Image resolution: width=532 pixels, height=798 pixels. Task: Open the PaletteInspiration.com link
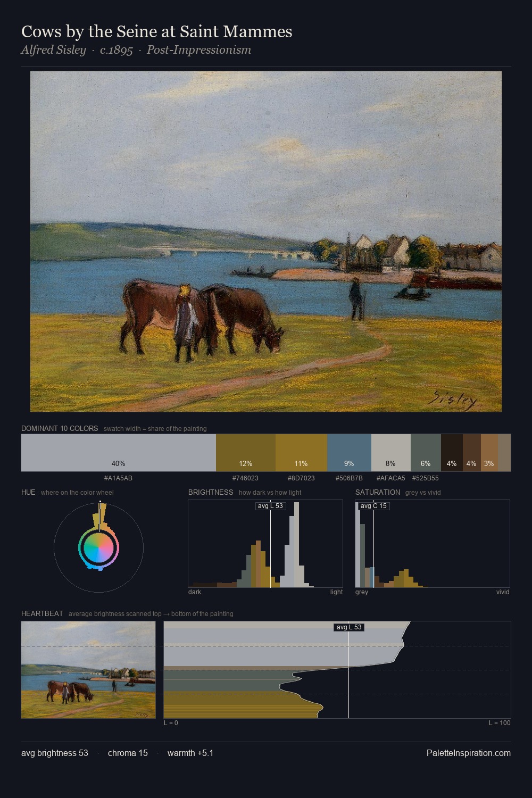(x=469, y=753)
